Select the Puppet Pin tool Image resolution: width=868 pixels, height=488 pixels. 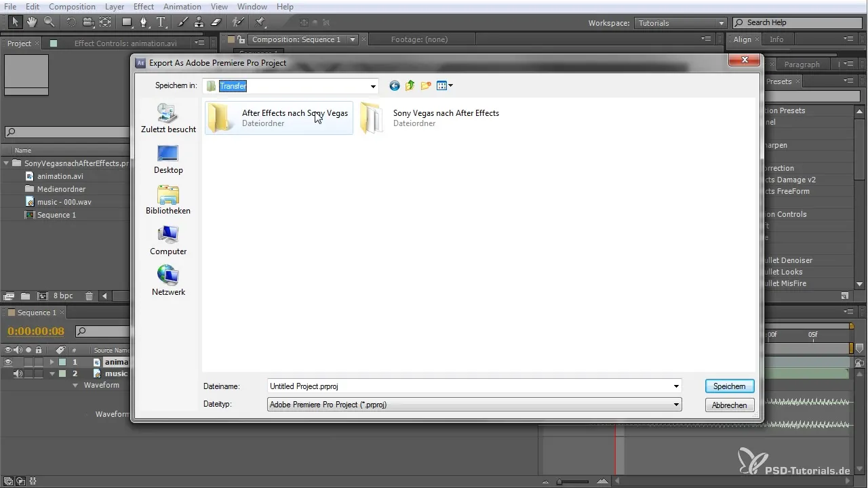click(x=259, y=22)
